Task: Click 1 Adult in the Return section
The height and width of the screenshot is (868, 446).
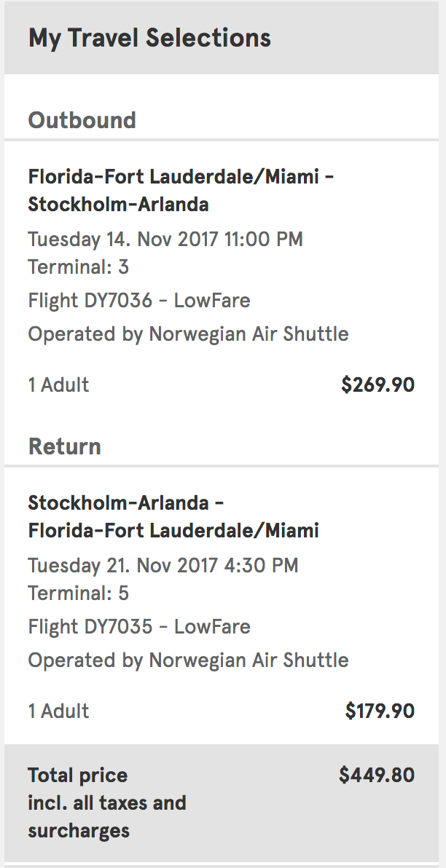Action: (x=58, y=711)
